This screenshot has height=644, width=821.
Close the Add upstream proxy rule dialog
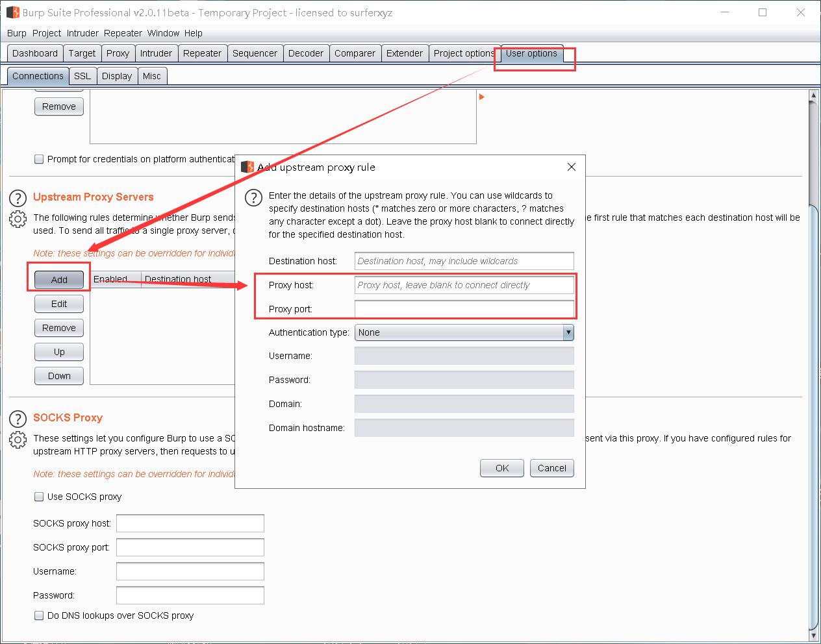click(571, 167)
